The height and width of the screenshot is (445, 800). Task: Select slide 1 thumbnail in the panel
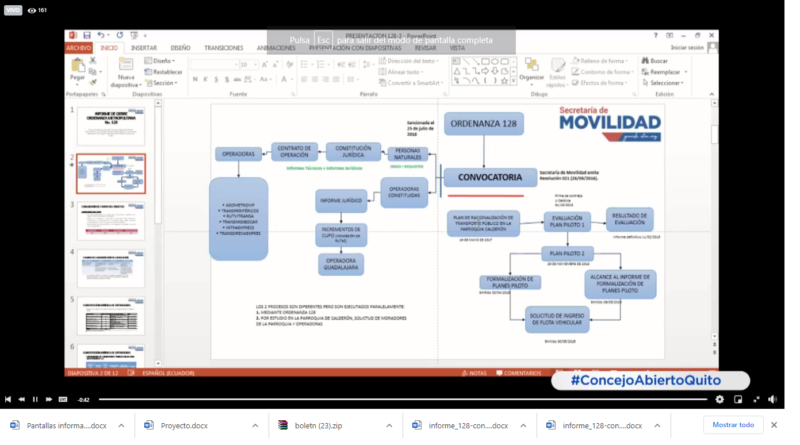click(x=111, y=126)
